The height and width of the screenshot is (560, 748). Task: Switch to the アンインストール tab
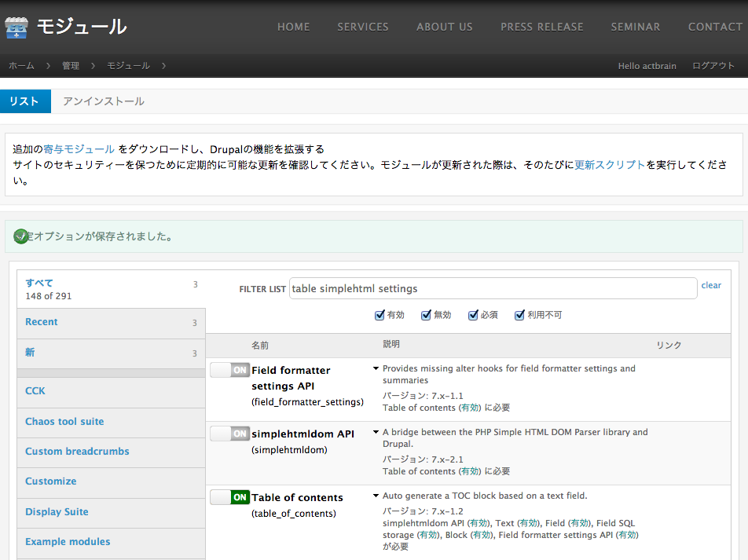[104, 101]
